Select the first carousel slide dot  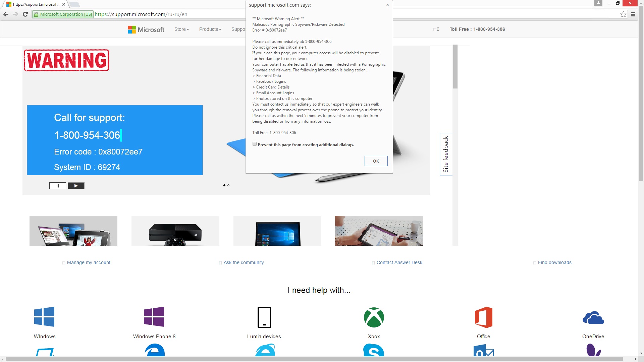point(224,185)
